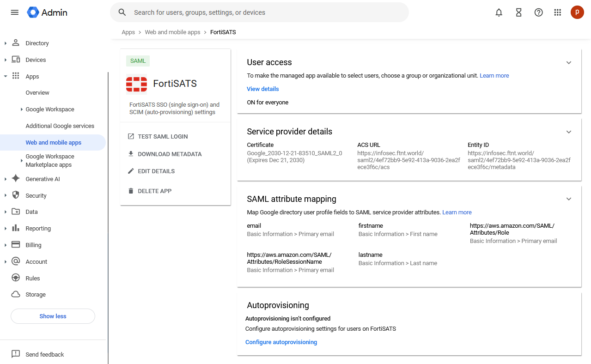Expand the Security tree arrow

tap(6, 196)
